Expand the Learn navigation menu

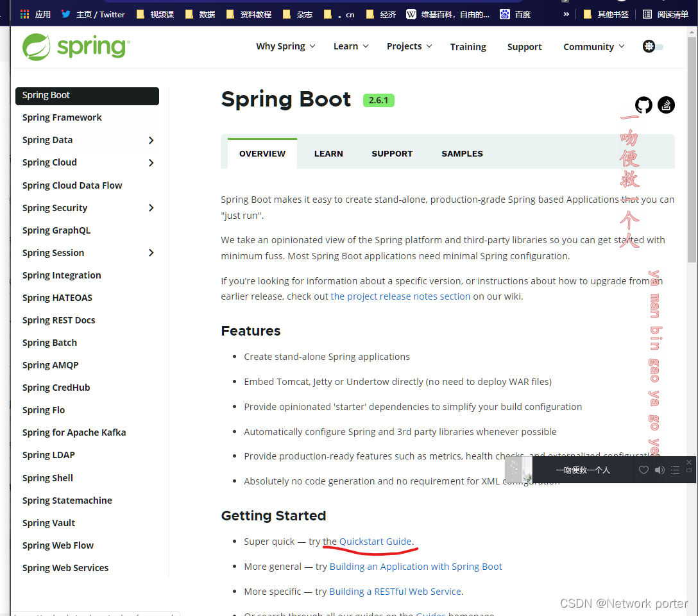[x=351, y=46]
